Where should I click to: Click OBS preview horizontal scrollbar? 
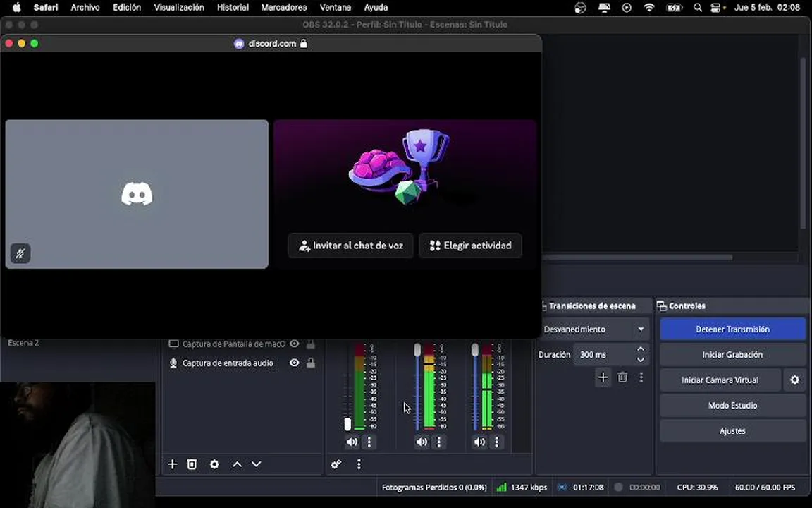637,258
